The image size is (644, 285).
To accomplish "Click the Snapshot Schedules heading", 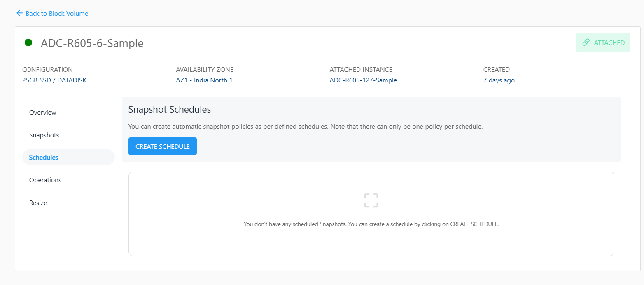I will coord(170,109).
